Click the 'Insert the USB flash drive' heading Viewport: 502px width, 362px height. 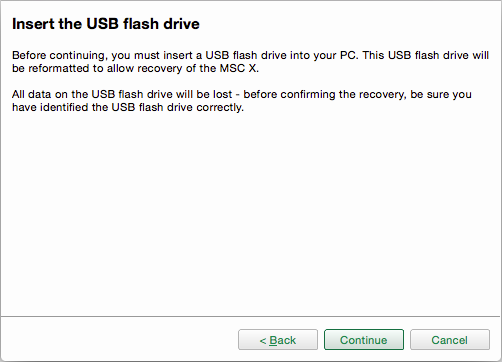pos(106,24)
